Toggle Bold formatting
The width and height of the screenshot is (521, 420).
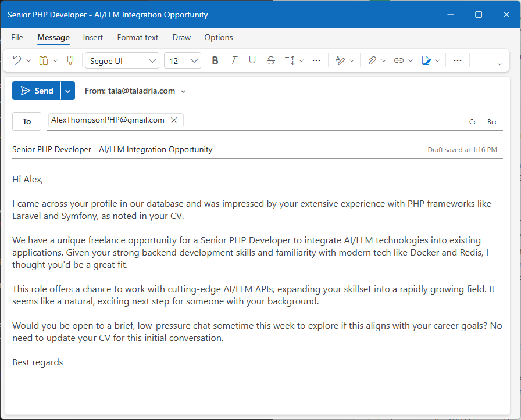(x=215, y=60)
